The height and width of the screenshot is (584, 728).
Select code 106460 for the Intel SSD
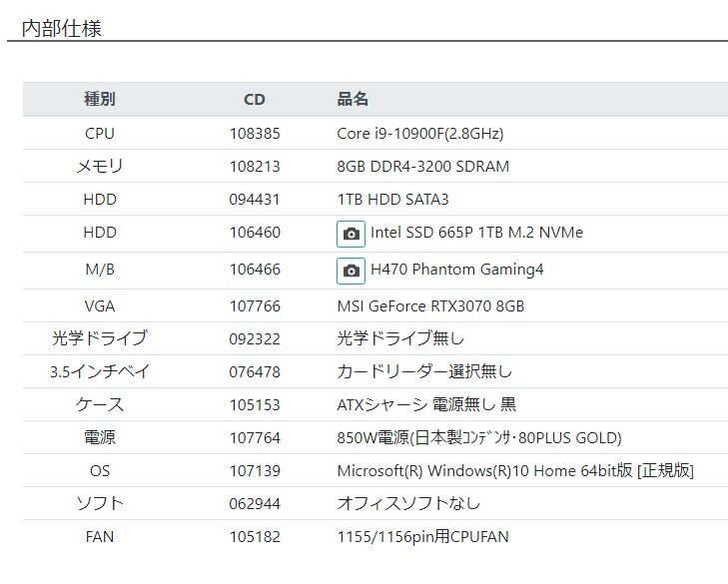(x=255, y=233)
